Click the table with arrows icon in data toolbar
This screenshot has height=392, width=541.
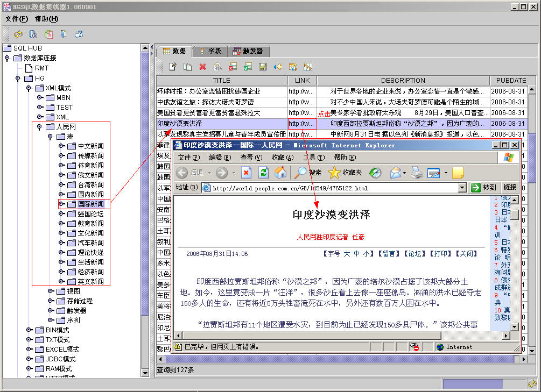(x=293, y=67)
